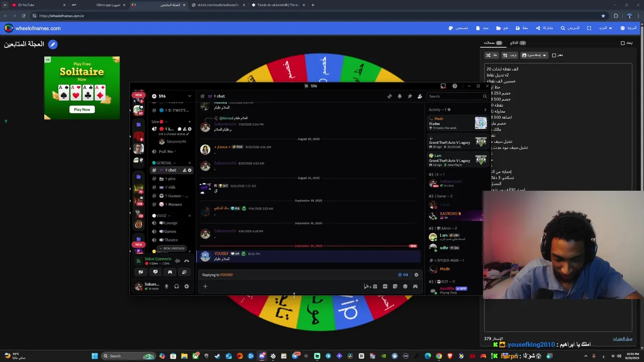Open Discord threads icon in chat header
This screenshot has height=362, width=644.
click(389, 96)
